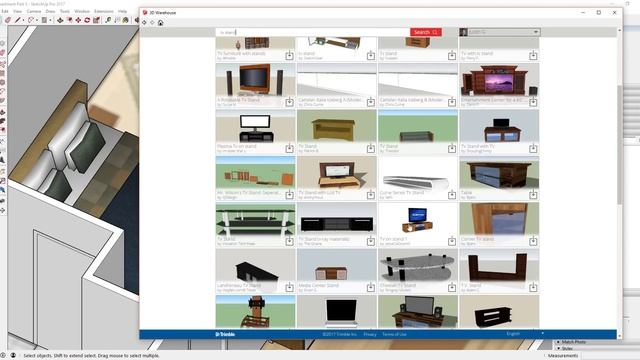The image size is (640, 360).
Task: Open the black TV Stand (v-ray materials) thumbnail
Action: click(x=337, y=220)
